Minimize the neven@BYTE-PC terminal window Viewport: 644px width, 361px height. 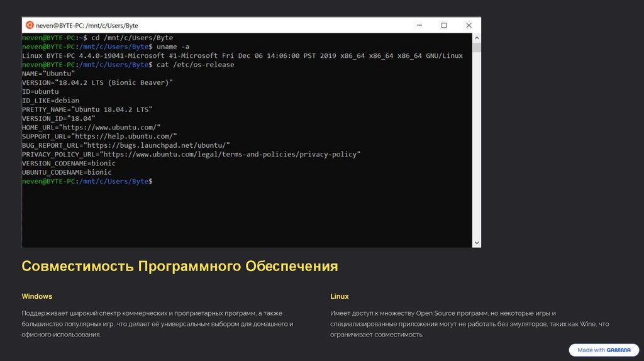419,25
